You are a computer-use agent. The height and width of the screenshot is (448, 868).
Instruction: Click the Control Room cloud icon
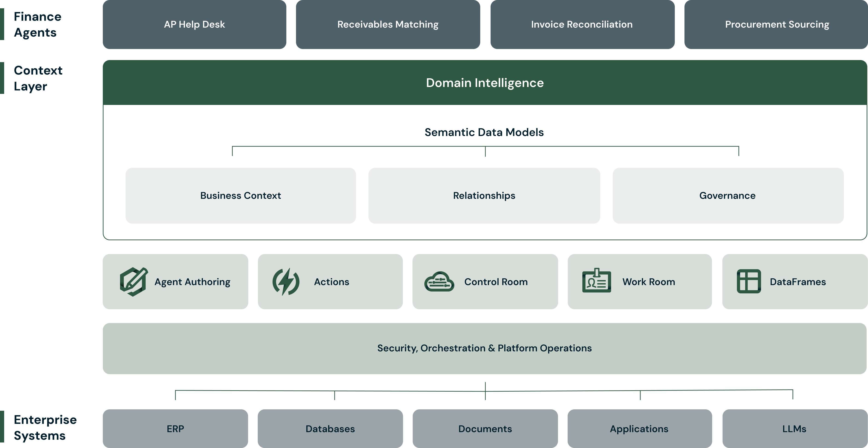coord(439,282)
